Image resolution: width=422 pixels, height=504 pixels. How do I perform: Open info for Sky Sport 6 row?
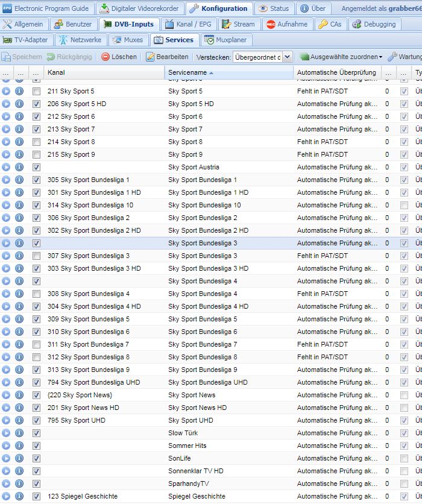point(19,116)
